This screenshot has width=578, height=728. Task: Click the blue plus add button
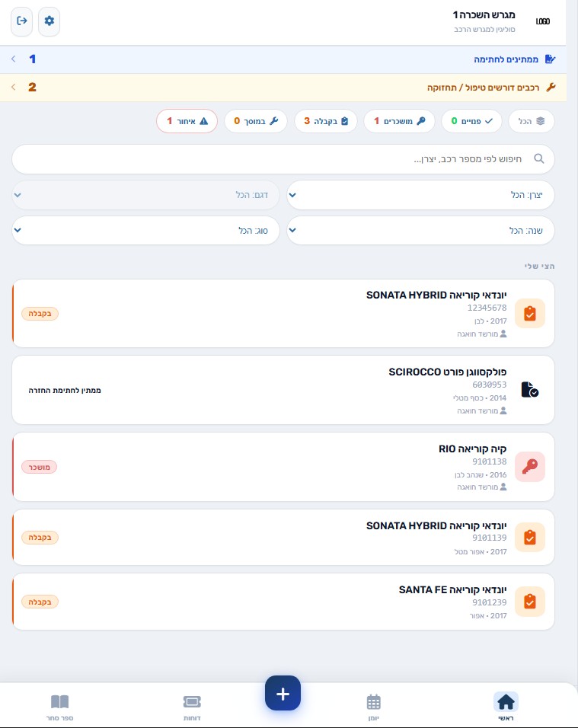coord(283,694)
